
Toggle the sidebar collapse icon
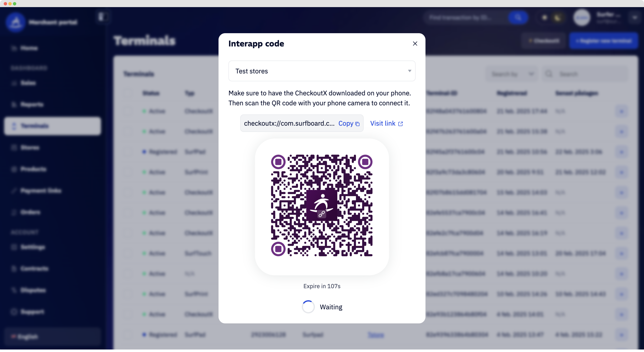coord(101,17)
